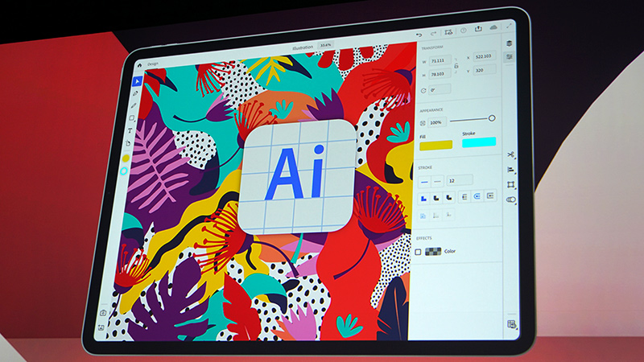Image resolution: width=644 pixels, height=362 pixels.
Task: Click the rotation angle field 0°
Action: coord(440,89)
